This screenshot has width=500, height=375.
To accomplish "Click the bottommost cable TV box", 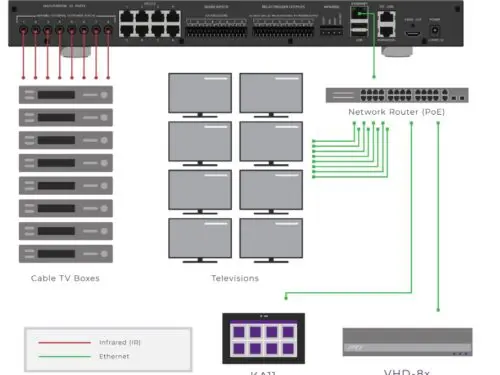I will click(66, 254).
